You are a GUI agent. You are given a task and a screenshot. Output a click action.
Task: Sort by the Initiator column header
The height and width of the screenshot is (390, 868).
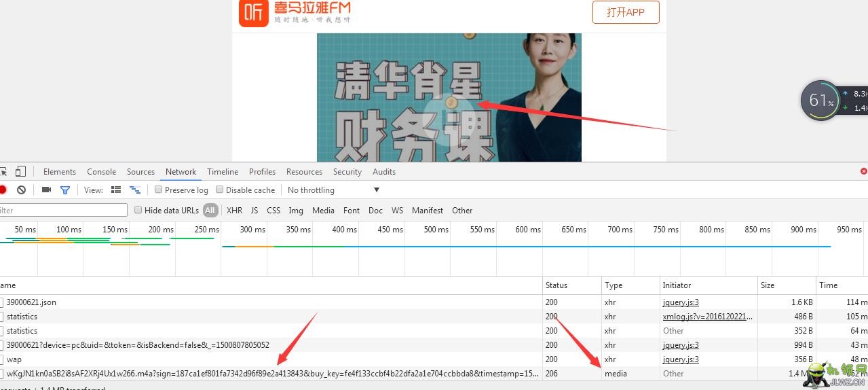tap(709, 285)
